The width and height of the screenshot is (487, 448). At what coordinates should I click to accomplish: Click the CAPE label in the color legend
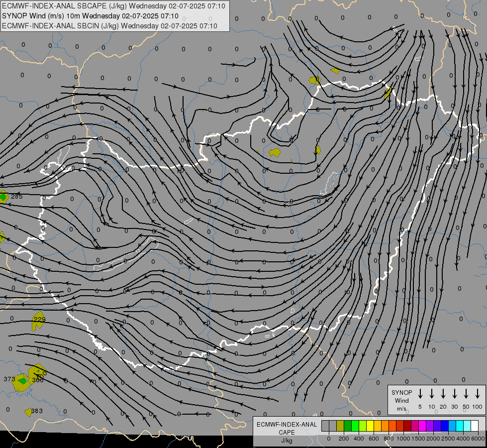[287, 433]
